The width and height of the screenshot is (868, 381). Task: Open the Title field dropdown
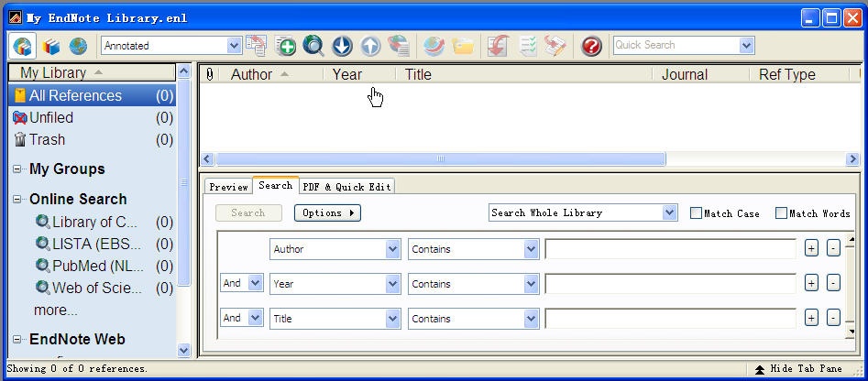393,319
